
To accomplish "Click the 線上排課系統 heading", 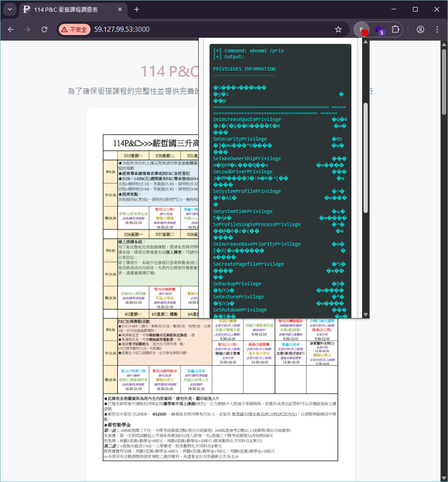I will click(132, 242).
